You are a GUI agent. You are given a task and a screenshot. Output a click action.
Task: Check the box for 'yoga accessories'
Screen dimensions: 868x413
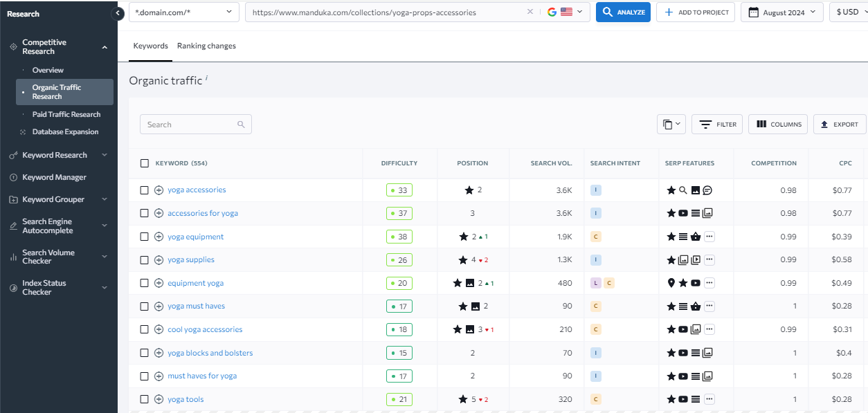(x=145, y=190)
